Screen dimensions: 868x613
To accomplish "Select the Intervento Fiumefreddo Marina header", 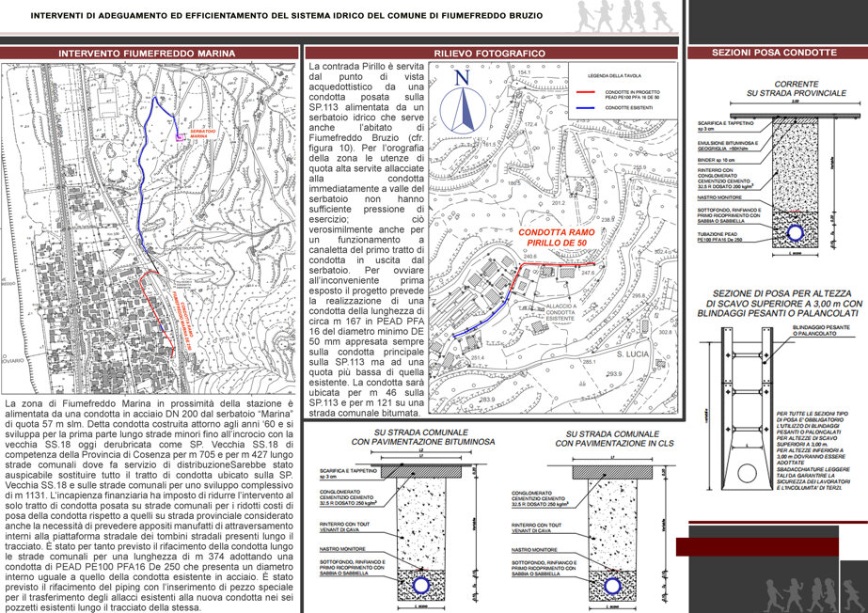I will coord(147,53).
